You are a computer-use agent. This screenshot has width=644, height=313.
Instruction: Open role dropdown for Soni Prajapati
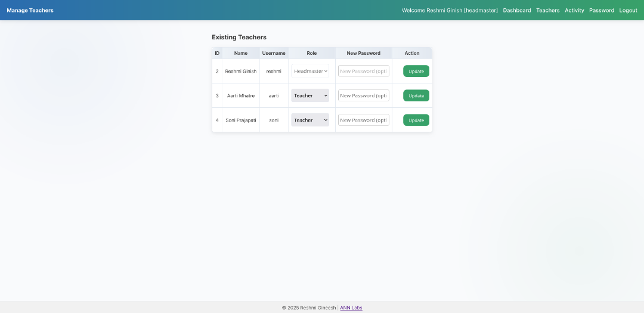tap(310, 120)
